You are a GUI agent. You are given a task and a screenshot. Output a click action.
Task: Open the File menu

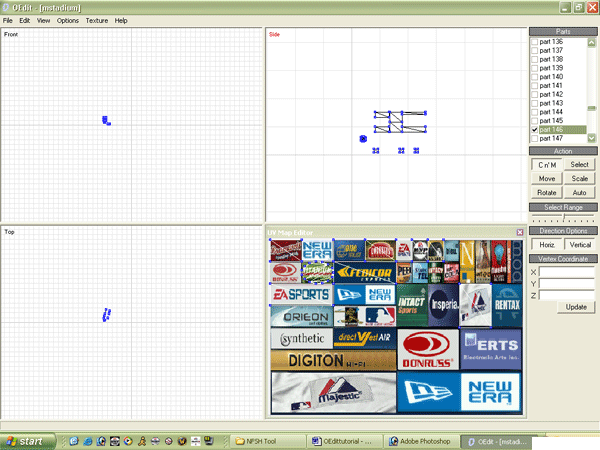(8, 21)
